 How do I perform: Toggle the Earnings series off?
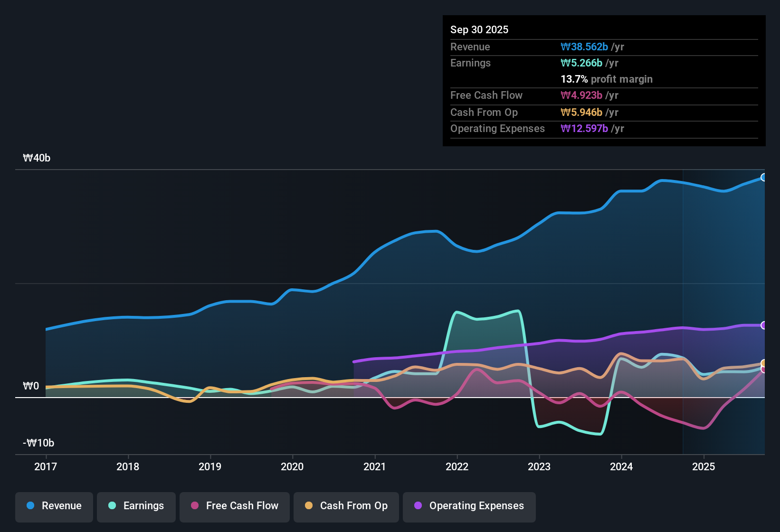pos(136,506)
